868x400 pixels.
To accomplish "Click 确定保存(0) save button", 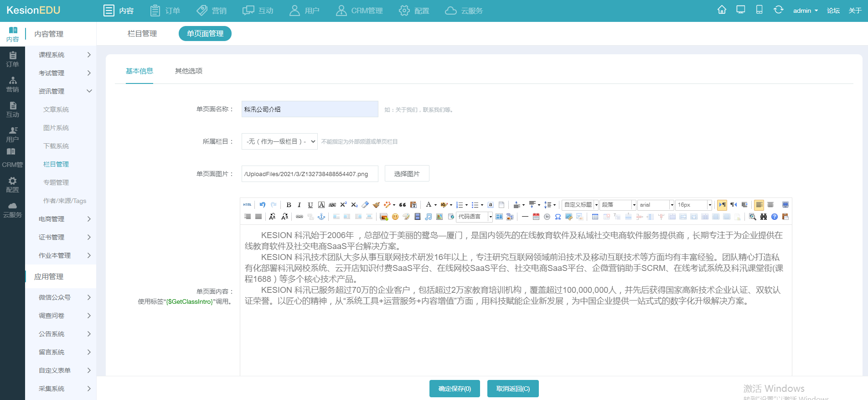I will tap(455, 389).
